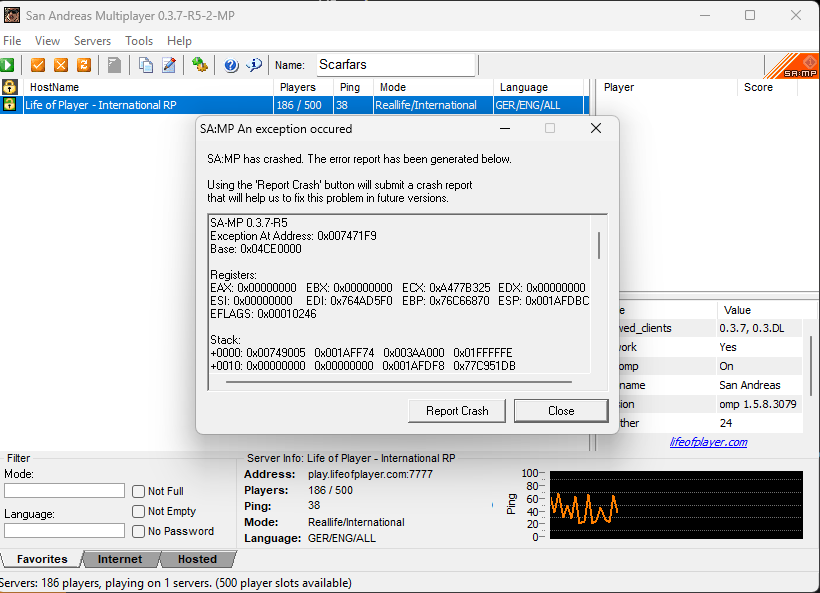Click the About info bubble icon
Screen dimensions: 820x593
[x=254, y=65]
